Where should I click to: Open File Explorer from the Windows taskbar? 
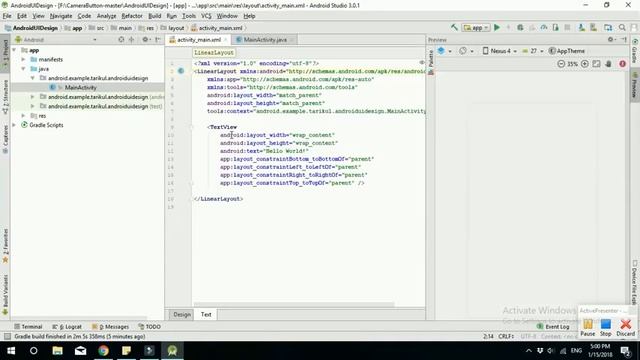[57, 351]
